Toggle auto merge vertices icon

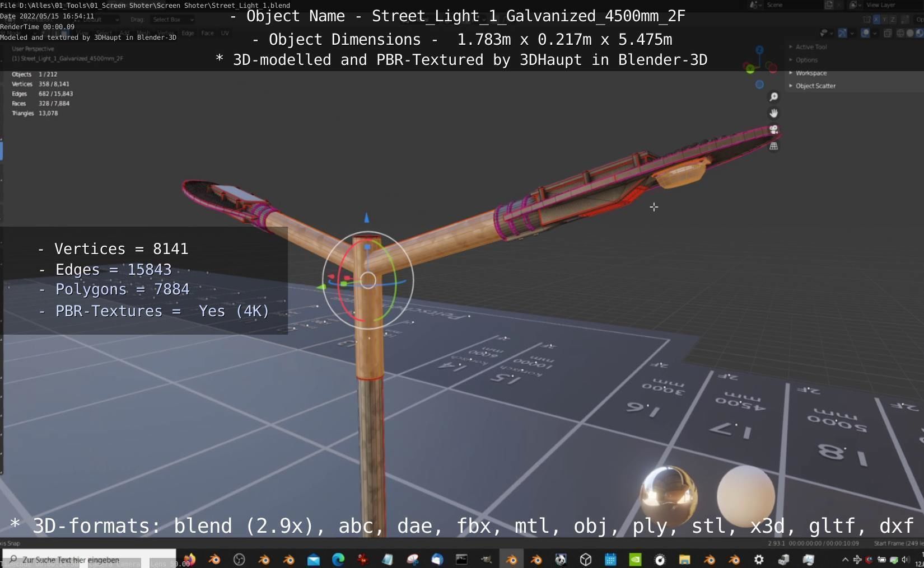(905, 20)
